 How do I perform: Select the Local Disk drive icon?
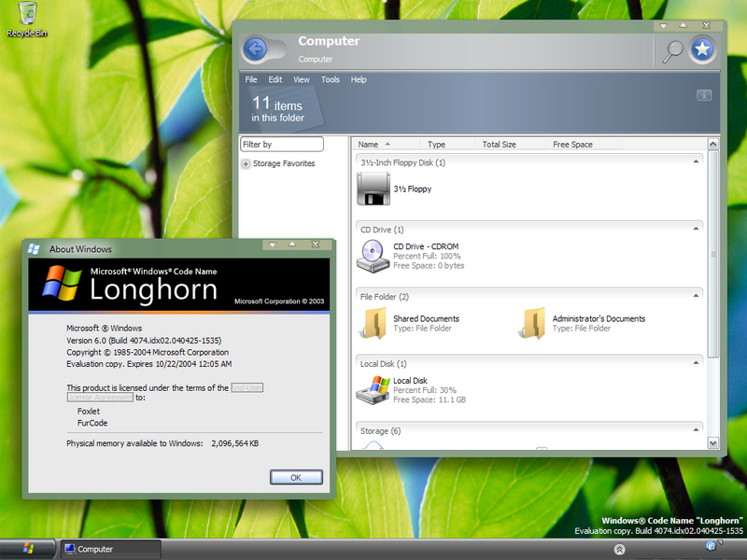(373, 390)
